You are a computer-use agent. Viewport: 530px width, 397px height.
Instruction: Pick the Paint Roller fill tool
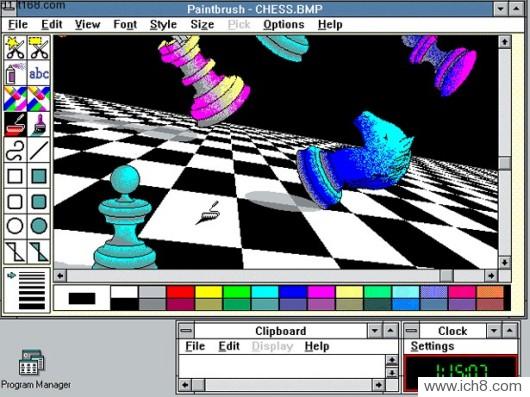[15, 124]
